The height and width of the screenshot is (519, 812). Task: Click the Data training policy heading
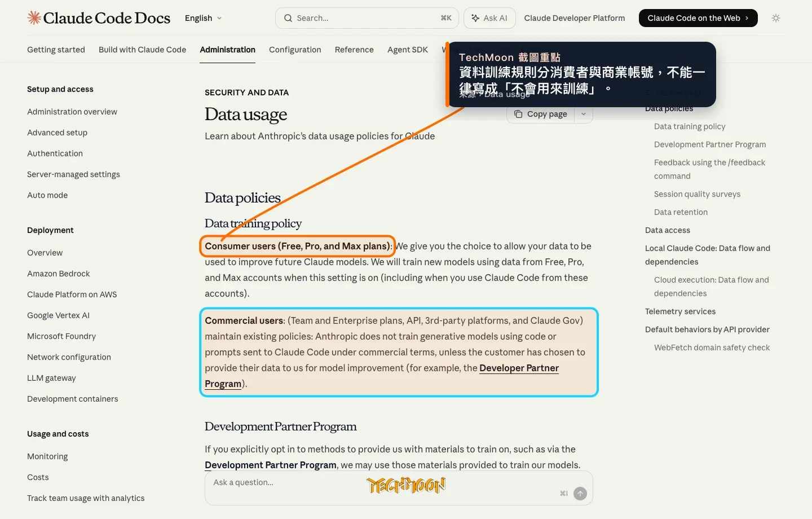(x=253, y=223)
